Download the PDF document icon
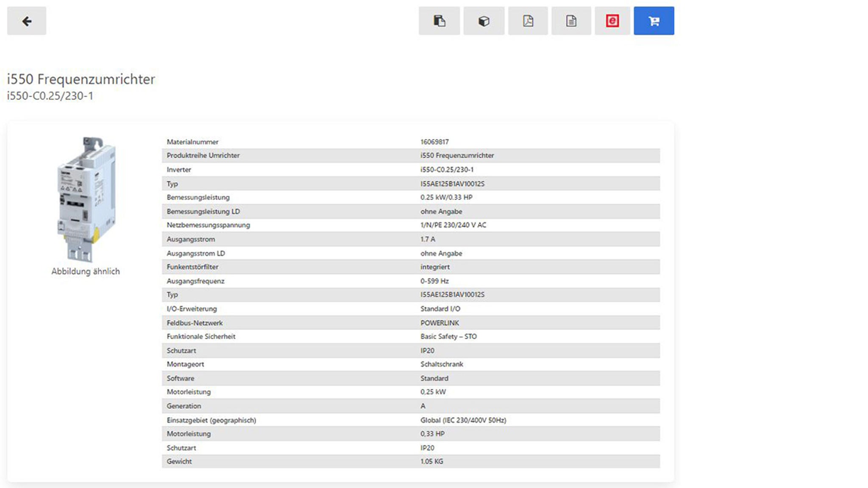The height and width of the screenshot is (488, 868). coord(528,21)
